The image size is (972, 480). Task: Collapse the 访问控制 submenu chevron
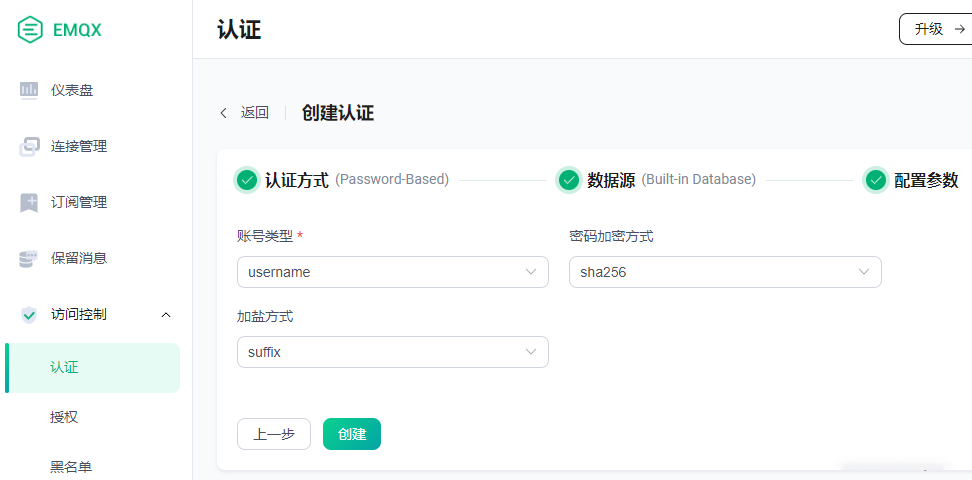click(x=166, y=315)
